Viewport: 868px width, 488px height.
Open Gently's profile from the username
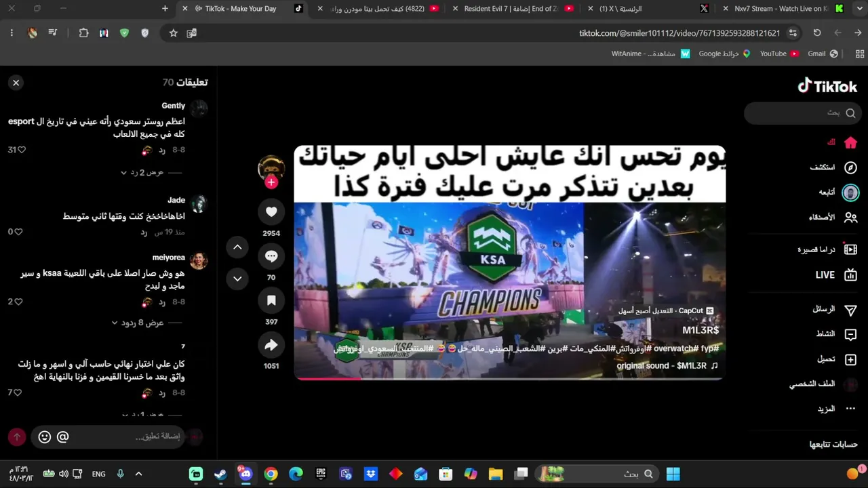point(174,106)
